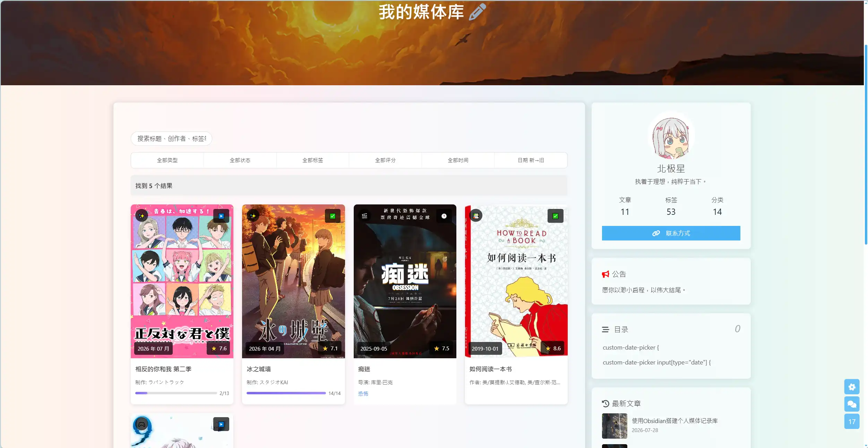Click the green completed check on 如何阅读一本书 cover
Screen dimensions: 868x448
tap(555, 216)
